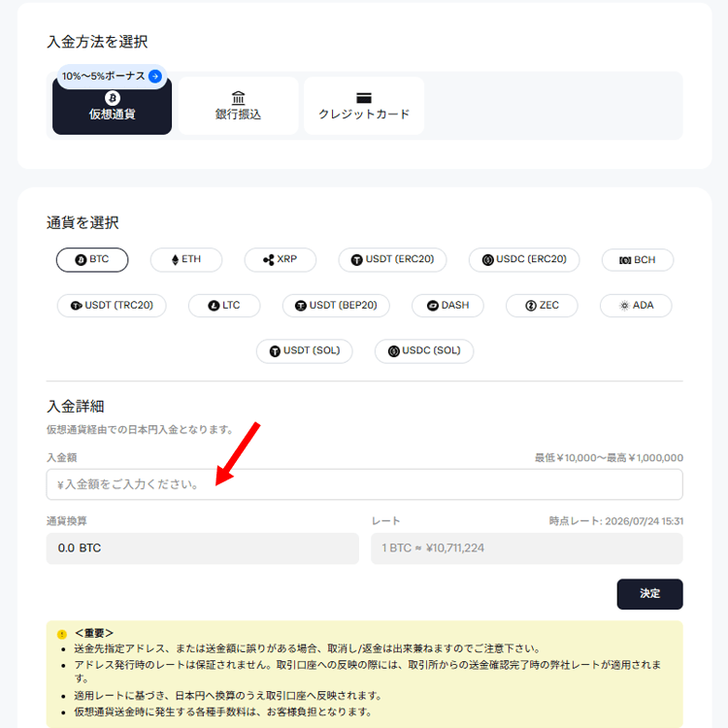Click the bank building icon
Viewport: 728px width, 728px height.
point(238,98)
